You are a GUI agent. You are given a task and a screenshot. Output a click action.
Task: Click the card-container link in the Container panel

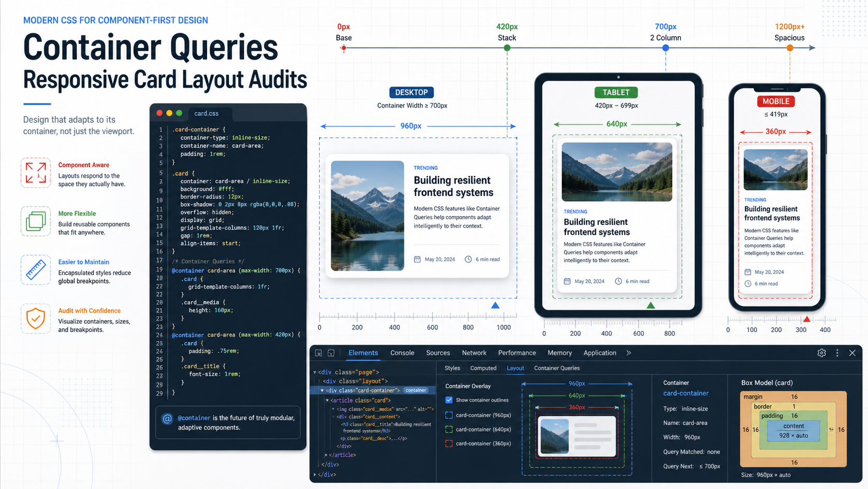686,393
